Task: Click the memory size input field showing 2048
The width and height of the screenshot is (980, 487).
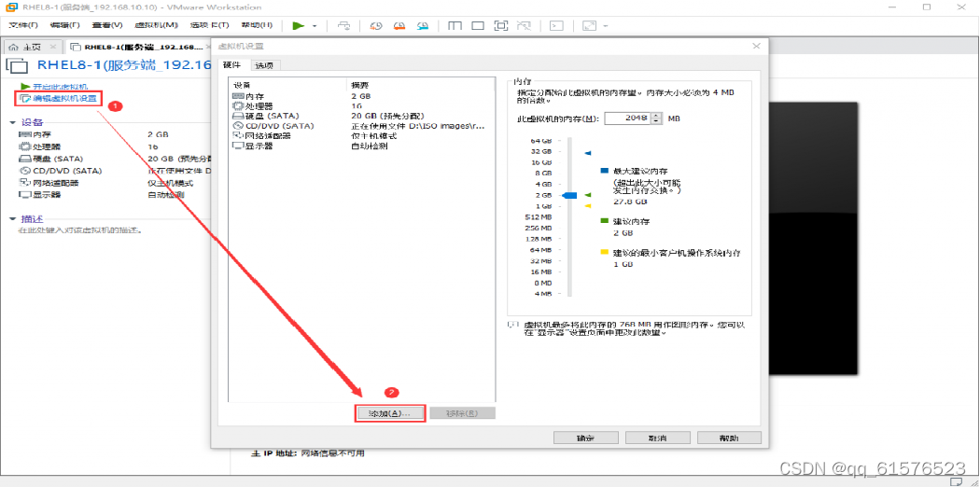Action: pyautogui.click(x=627, y=118)
